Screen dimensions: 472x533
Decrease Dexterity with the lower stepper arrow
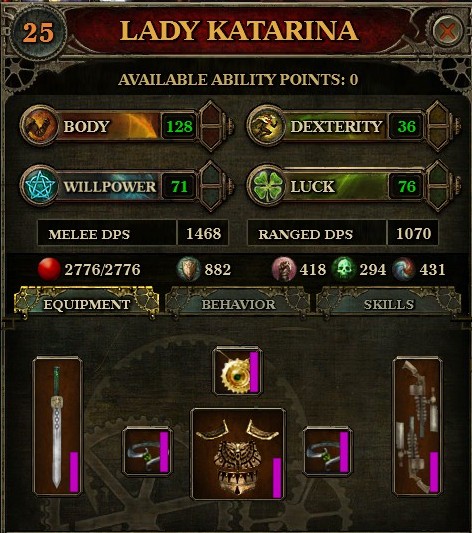[x=438, y=138]
